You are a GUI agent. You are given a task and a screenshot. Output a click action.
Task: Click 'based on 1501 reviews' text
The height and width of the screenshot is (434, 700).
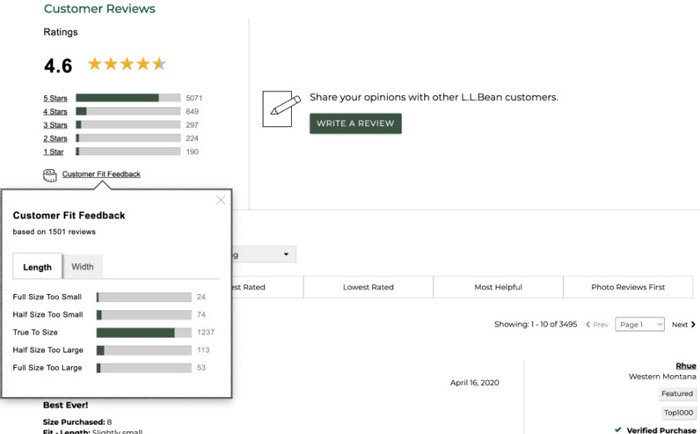[54, 232]
